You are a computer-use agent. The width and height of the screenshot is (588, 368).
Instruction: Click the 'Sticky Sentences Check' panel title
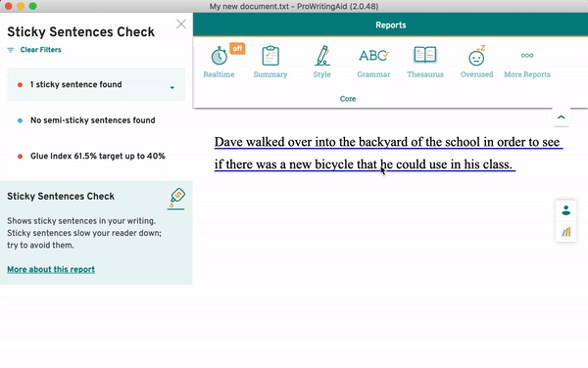80,32
